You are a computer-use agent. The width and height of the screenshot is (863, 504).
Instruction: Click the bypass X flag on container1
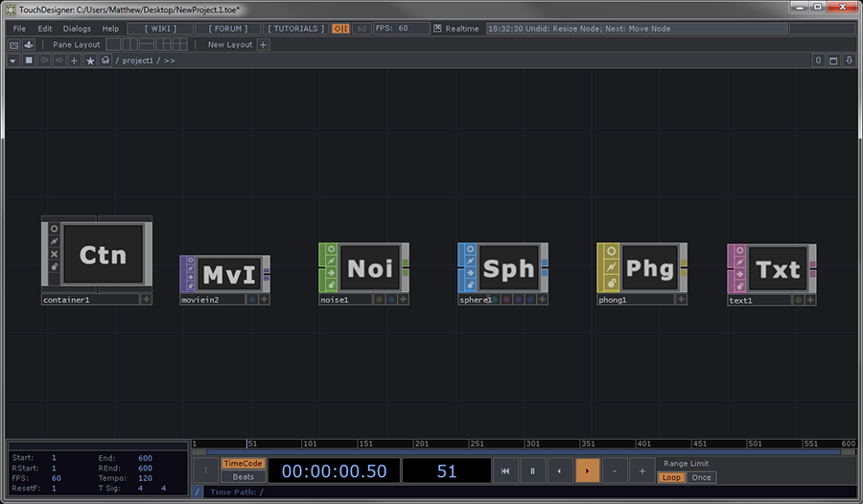[x=54, y=254]
